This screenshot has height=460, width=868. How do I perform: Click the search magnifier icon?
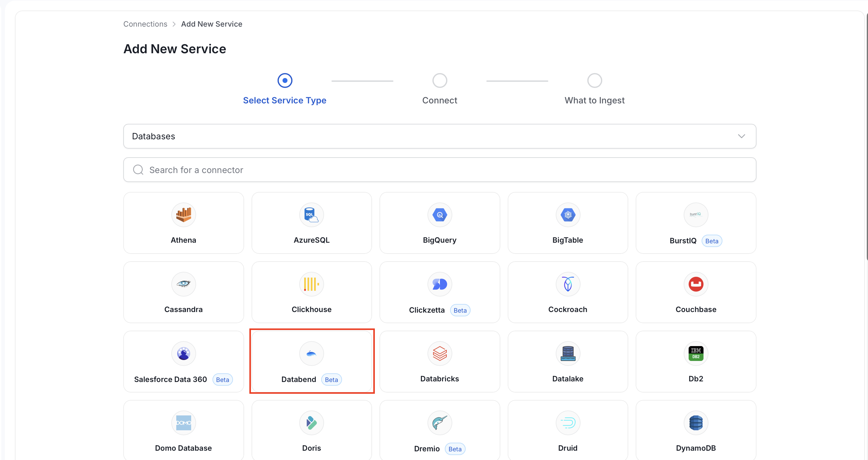point(138,170)
